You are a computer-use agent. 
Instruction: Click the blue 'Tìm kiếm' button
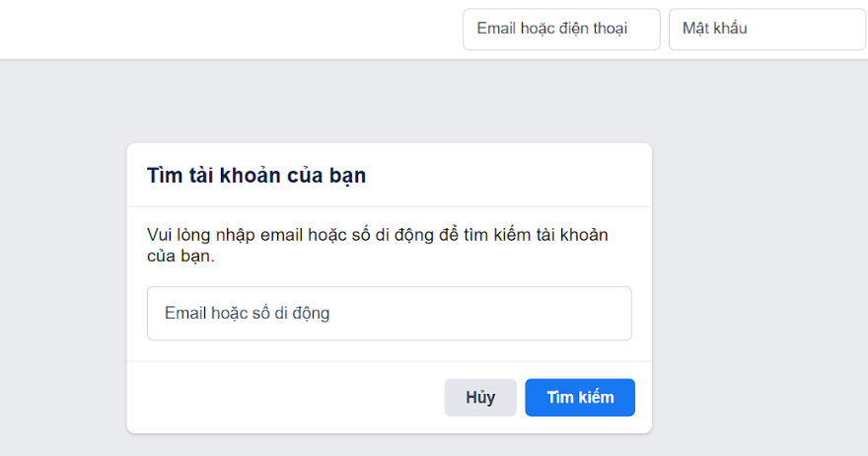pyautogui.click(x=580, y=398)
